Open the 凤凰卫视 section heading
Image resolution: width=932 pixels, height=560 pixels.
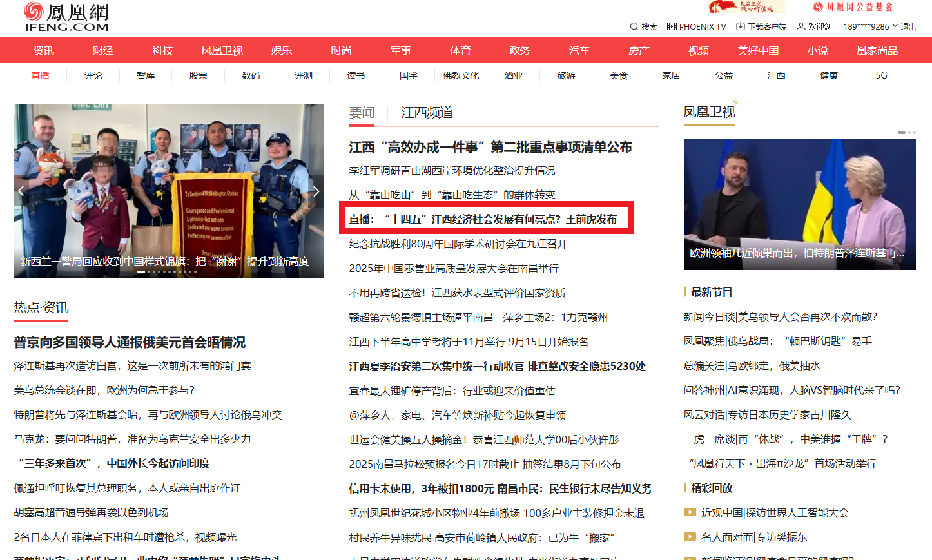[709, 112]
